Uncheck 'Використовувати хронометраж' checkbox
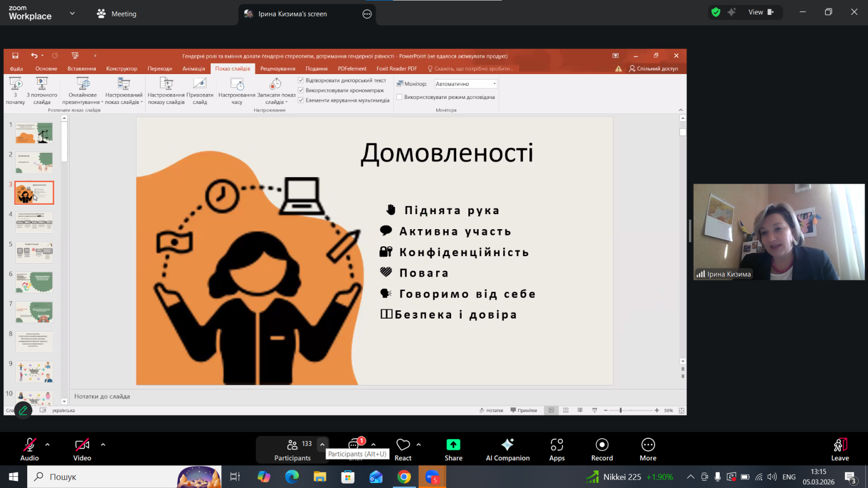The height and width of the screenshot is (488, 868). coord(301,90)
